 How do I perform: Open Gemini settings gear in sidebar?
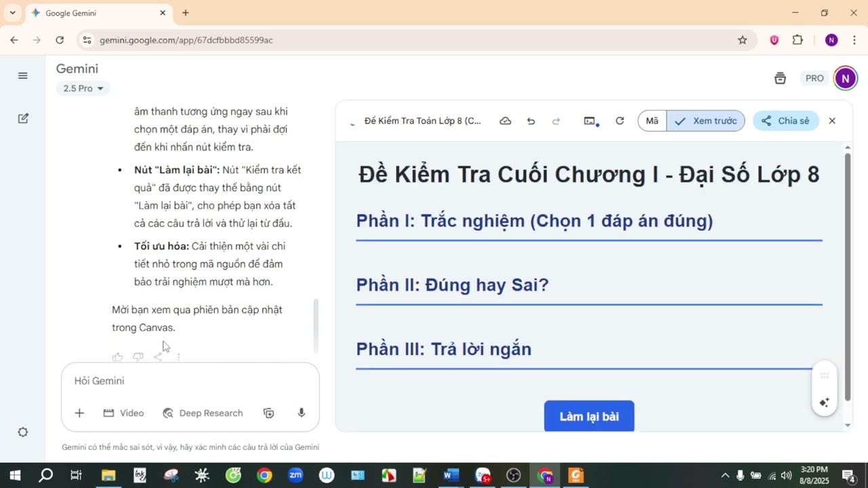pyautogui.click(x=23, y=432)
